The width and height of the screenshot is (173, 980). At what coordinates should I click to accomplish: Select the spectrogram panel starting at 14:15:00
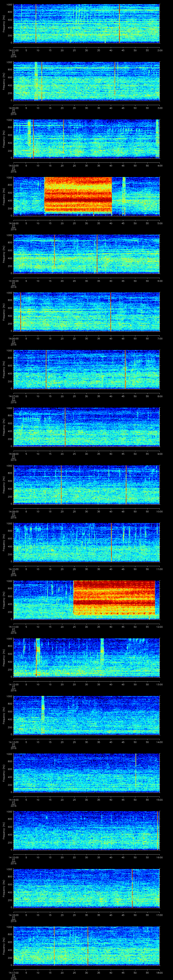[87, 831]
